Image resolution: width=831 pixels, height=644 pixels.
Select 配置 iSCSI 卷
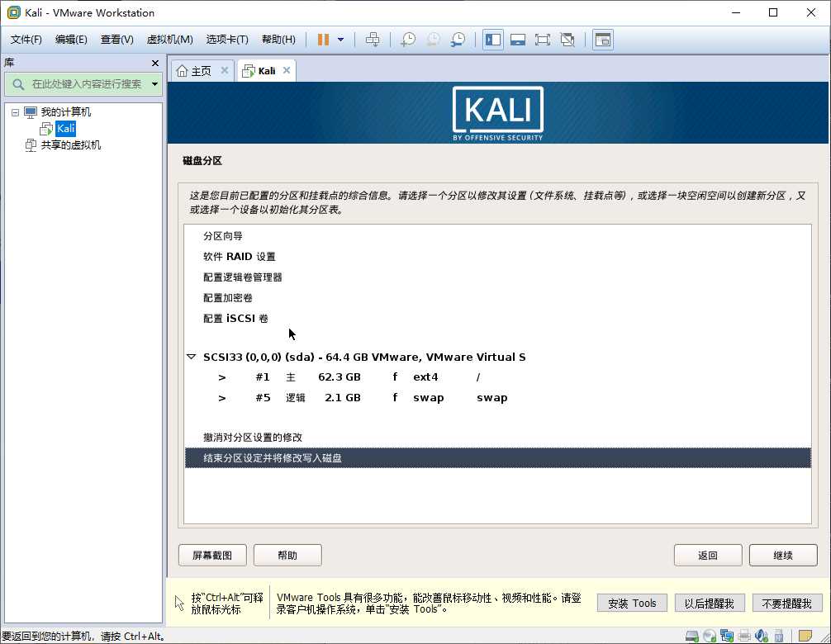pyautogui.click(x=497, y=319)
